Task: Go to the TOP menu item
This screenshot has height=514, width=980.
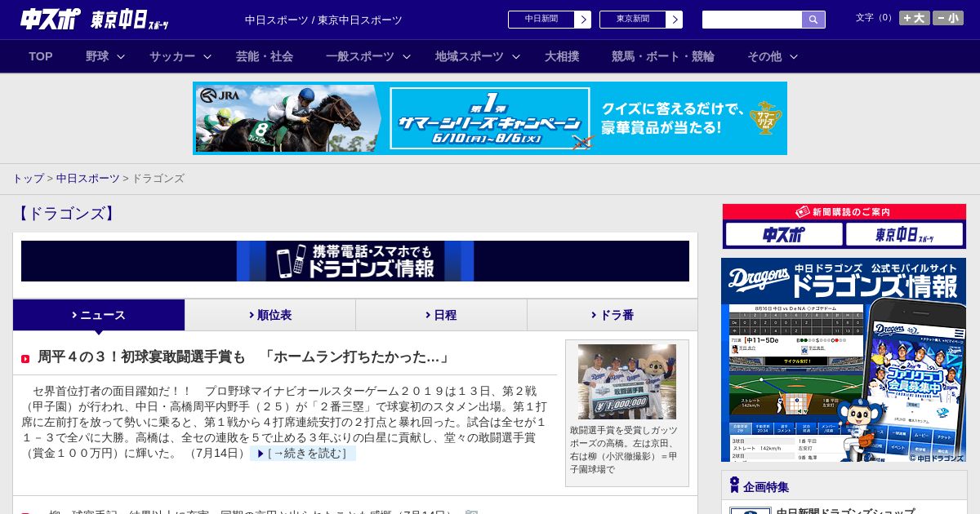Action: click(41, 56)
